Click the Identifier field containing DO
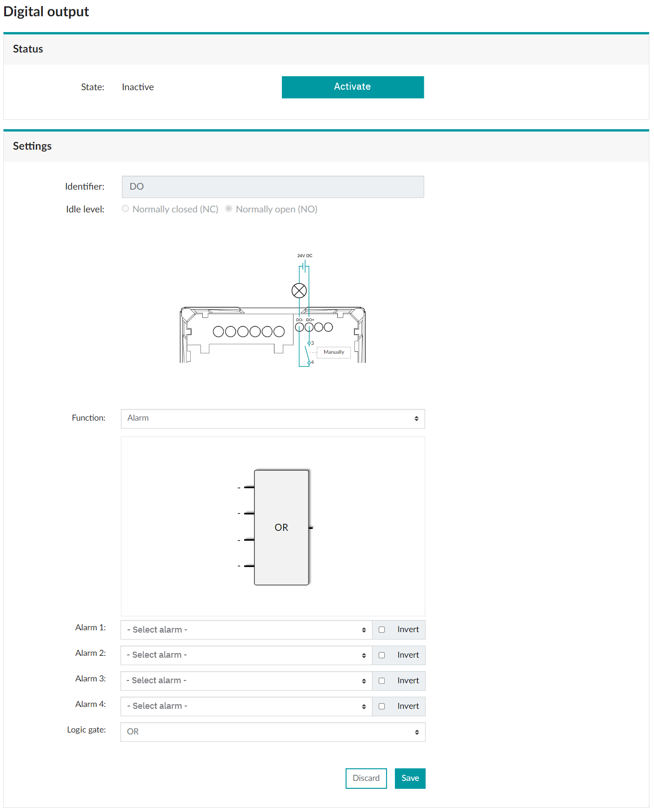The width and height of the screenshot is (654, 812). pyautogui.click(x=273, y=187)
